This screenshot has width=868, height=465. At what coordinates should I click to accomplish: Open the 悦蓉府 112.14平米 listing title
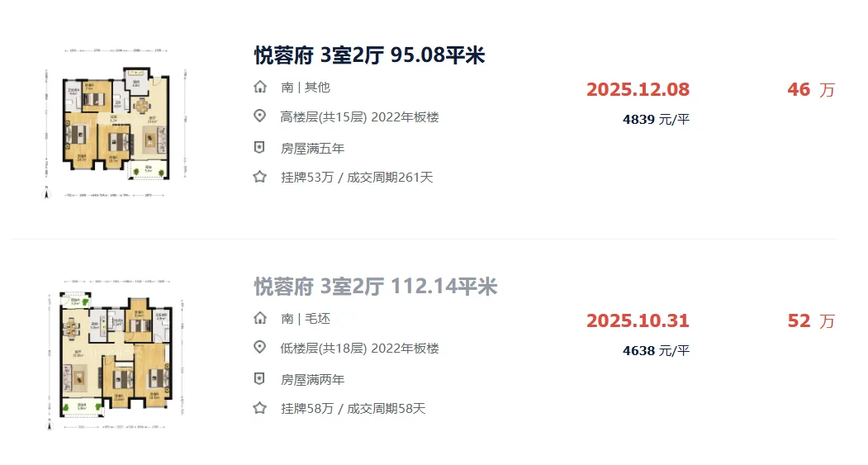pos(376,287)
